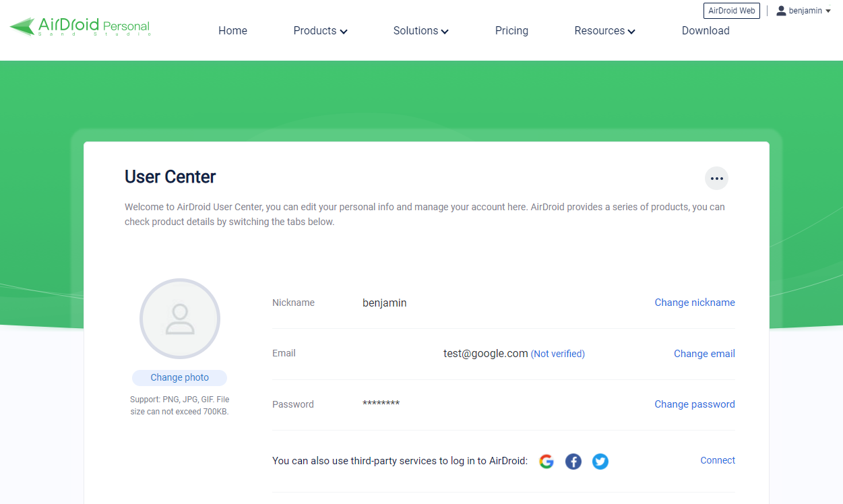Open the Pricing page

pos(511,30)
